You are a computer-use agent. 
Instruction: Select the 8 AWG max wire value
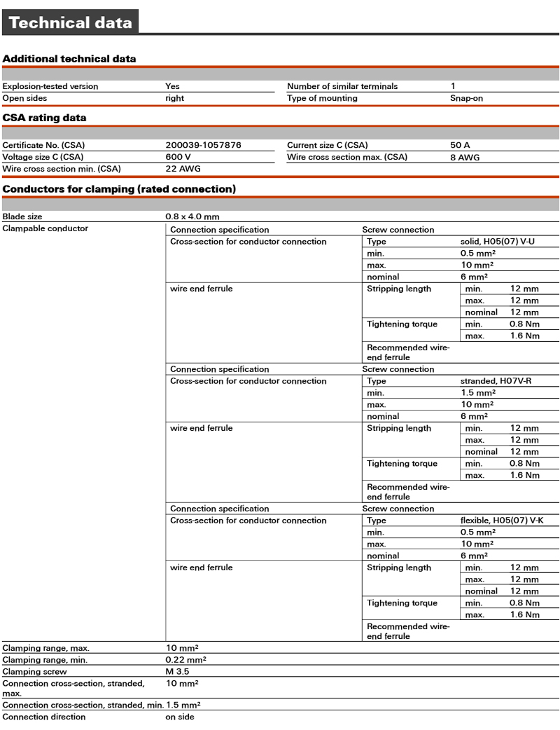[x=465, y=157]
